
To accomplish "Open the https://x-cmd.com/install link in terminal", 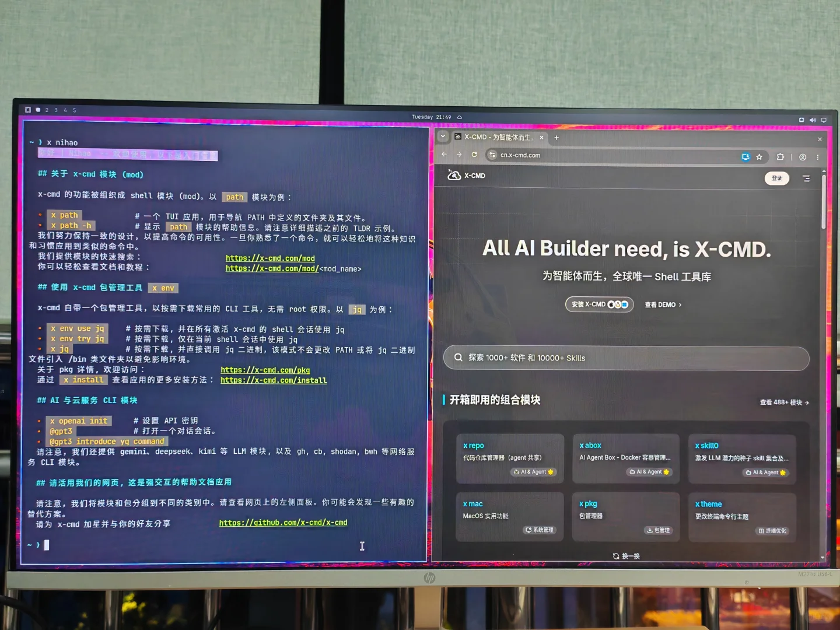I will tap(274, 380).
